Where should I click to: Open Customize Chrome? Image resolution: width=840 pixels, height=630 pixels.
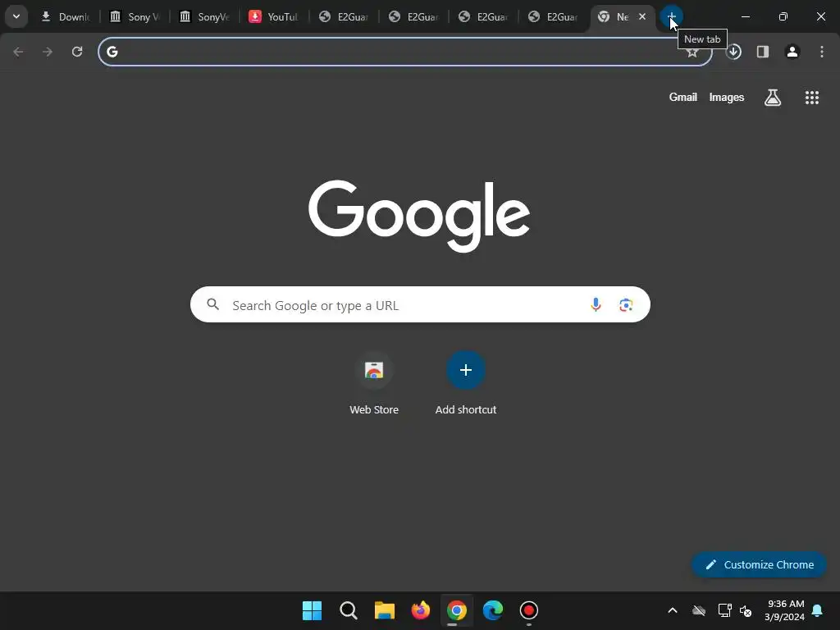click(x=759, y=564)
